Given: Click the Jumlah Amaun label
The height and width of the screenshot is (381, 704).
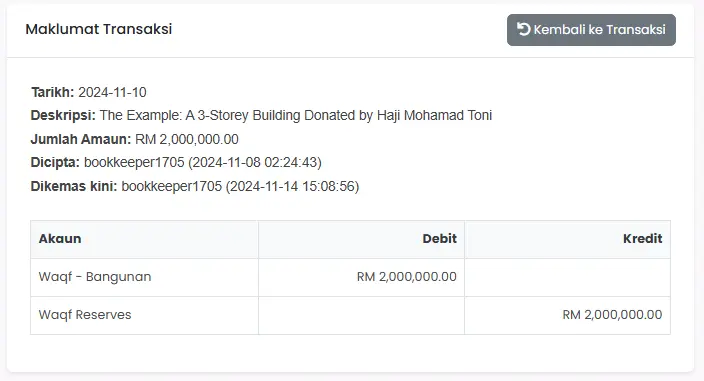Looking at the screenshot, I should (81, 139).
